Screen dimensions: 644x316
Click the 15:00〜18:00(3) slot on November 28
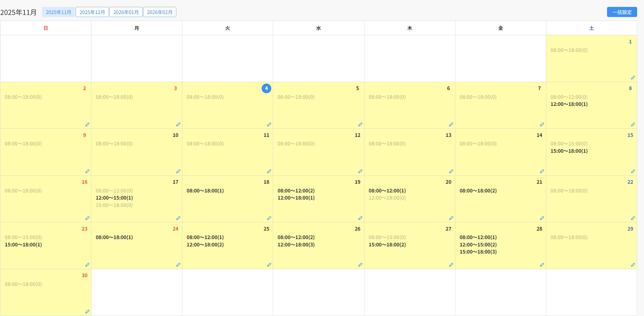[x=478, y=252]
